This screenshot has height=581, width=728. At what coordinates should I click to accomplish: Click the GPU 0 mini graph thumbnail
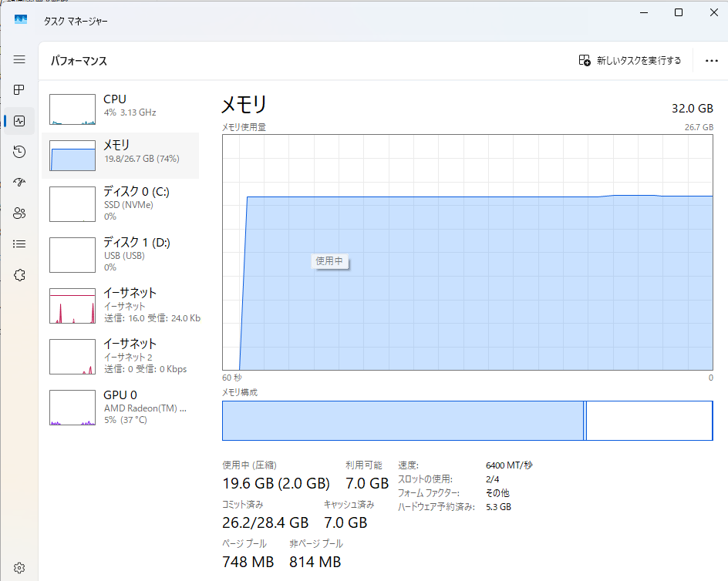[x=72, y=408]
